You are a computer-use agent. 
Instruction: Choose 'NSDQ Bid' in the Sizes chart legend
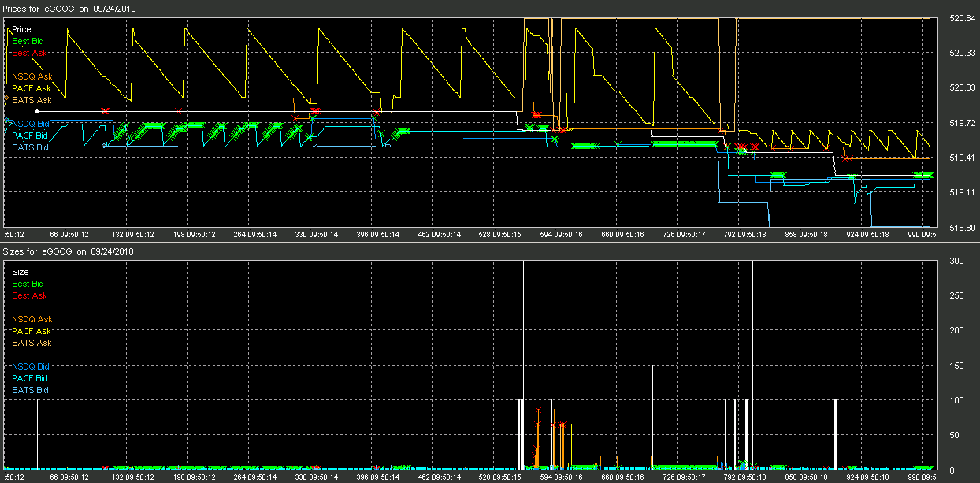tap(30, 366)
